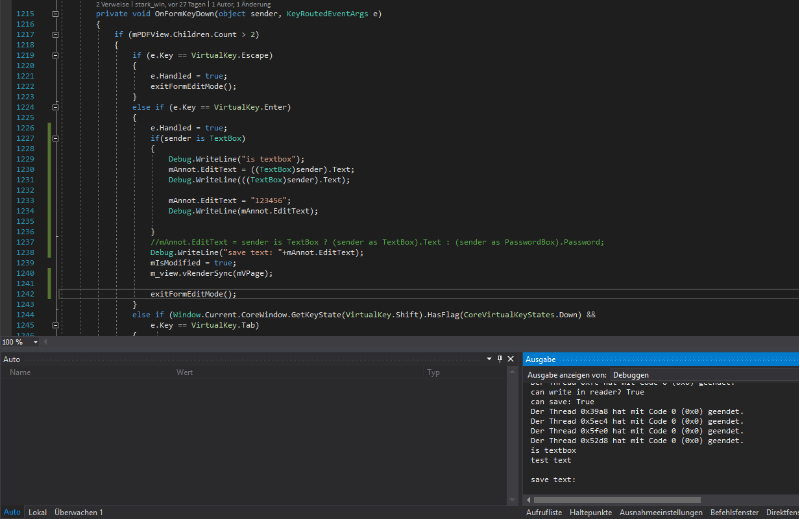The width and height of the screenshot is (799, 519).
Task: Switch to the Lokal tab
Action: click(x=37, y=512)
